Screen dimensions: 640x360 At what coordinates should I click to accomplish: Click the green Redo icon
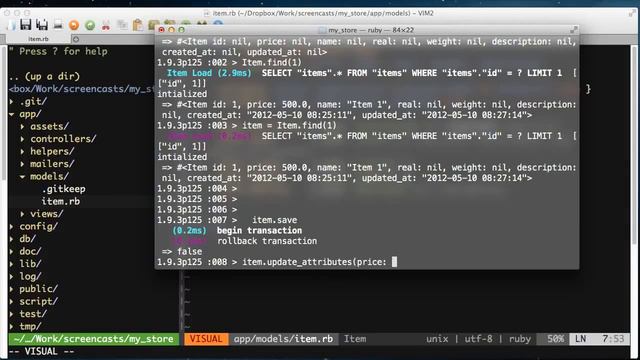90,25
